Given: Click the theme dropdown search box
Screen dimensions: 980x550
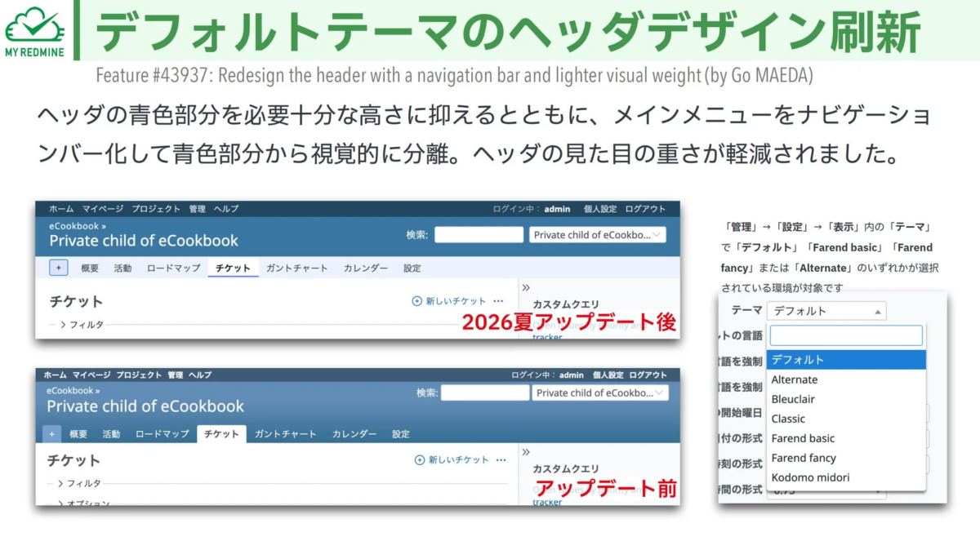Looking at the screenshot, I should click(x=846, y=335).
